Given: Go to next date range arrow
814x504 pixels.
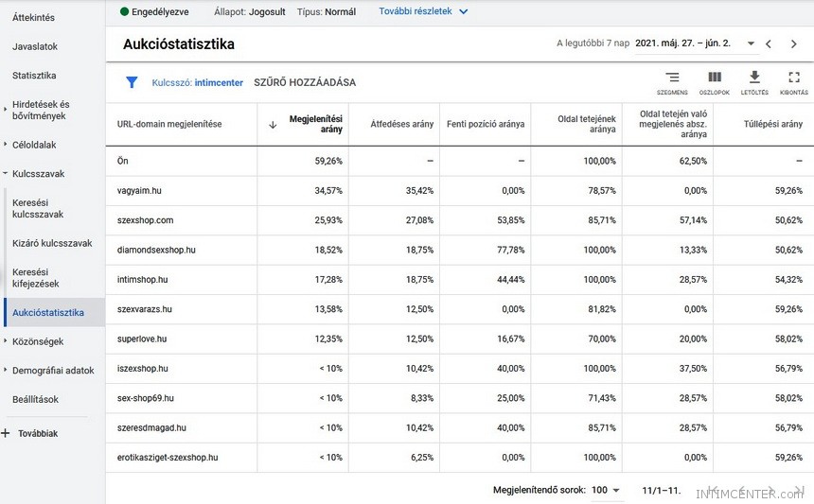Looking at the screenshot, I should pos(794,43).
